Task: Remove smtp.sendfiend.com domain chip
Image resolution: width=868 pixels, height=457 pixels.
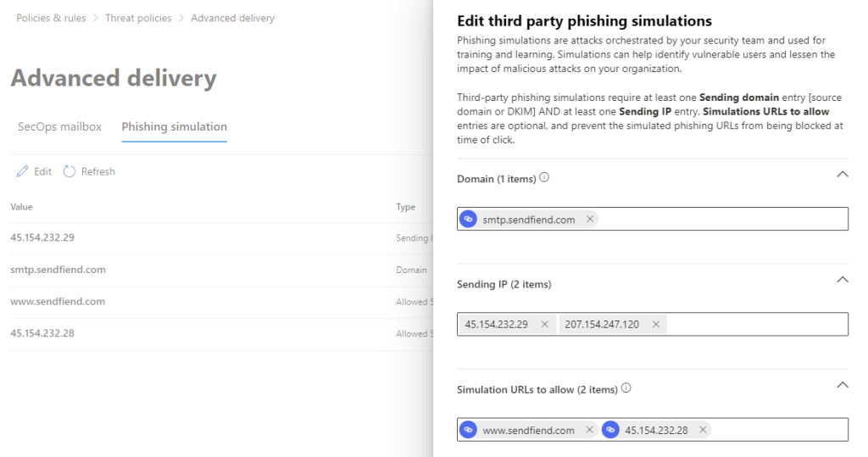Action: click(x=590, y=220)
